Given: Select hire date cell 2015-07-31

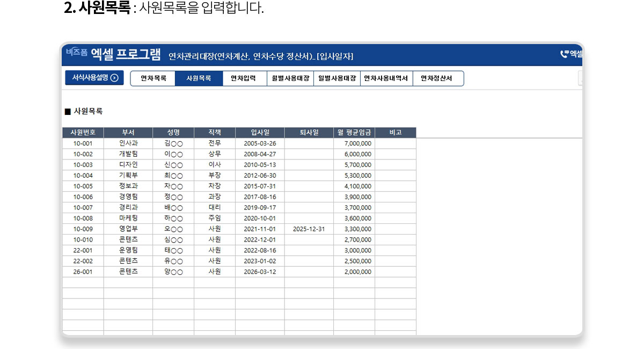Looking at the screenshot, I should [260, 186].
